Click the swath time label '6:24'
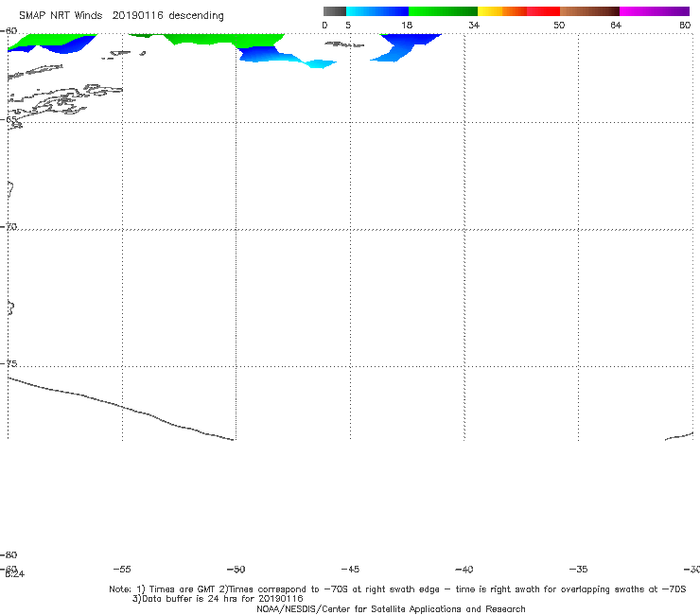Viewport: 700px width, 615px height. click(x=15, y=574)
